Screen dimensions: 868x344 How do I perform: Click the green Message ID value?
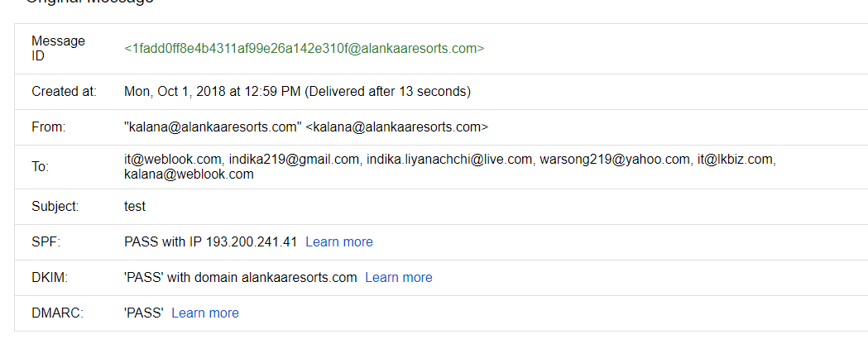point(304,49)
